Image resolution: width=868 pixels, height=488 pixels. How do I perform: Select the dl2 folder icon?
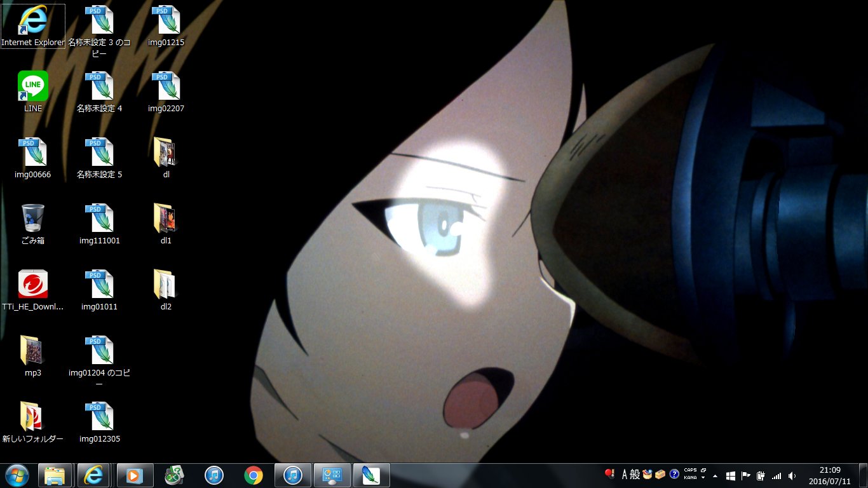(x=166, y=290)
